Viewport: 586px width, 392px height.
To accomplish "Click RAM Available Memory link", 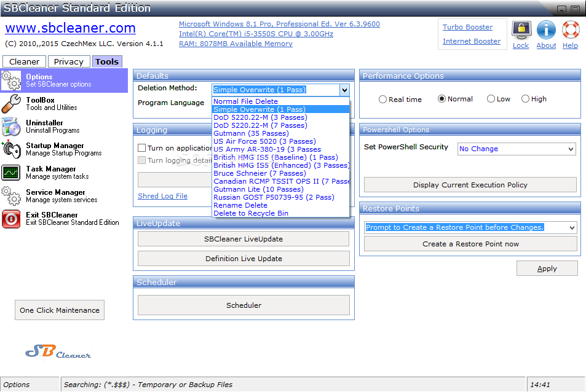I will pyautogui.click(x=236, y=44).
